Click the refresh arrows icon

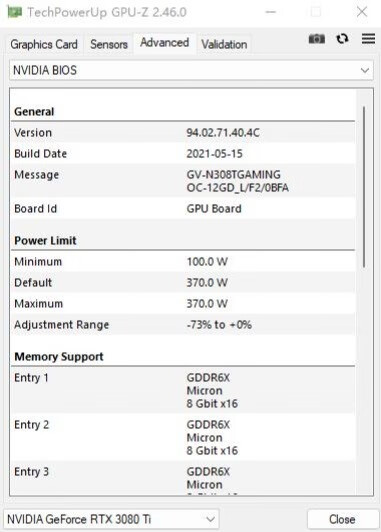342,39
